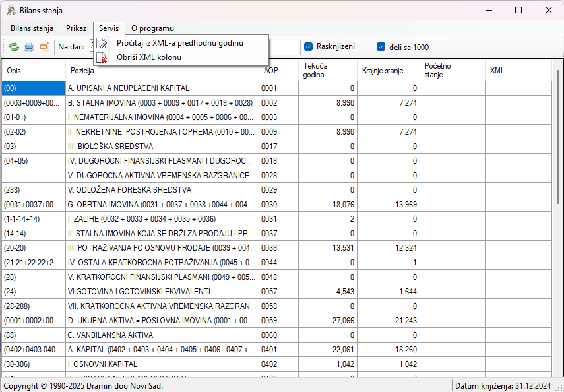Click Datum knjiženja in status bar
Viewport: 564px width, 392px height.
[x=503, y=386]
